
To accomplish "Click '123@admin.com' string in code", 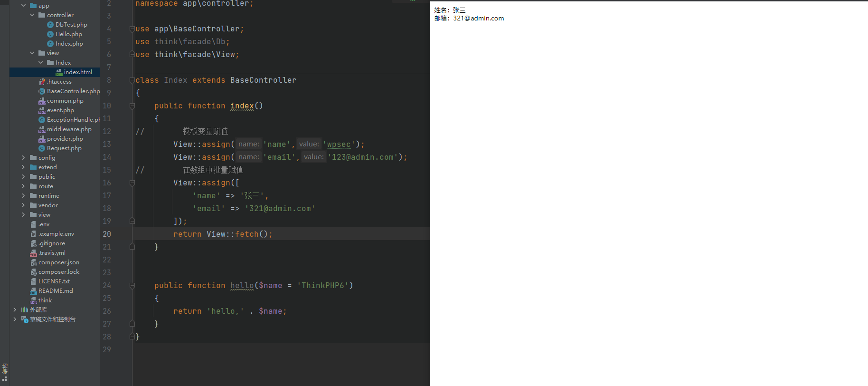I will point(363,157).
